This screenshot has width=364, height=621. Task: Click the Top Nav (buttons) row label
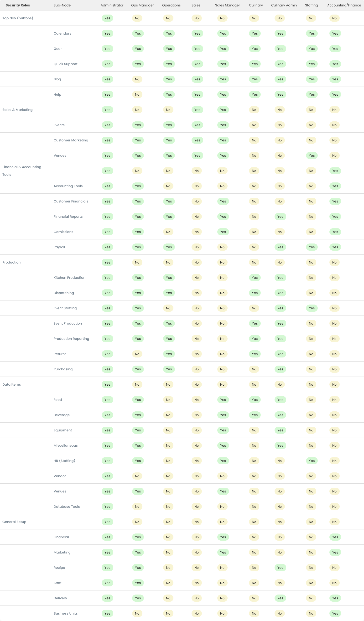click(18, 18)
